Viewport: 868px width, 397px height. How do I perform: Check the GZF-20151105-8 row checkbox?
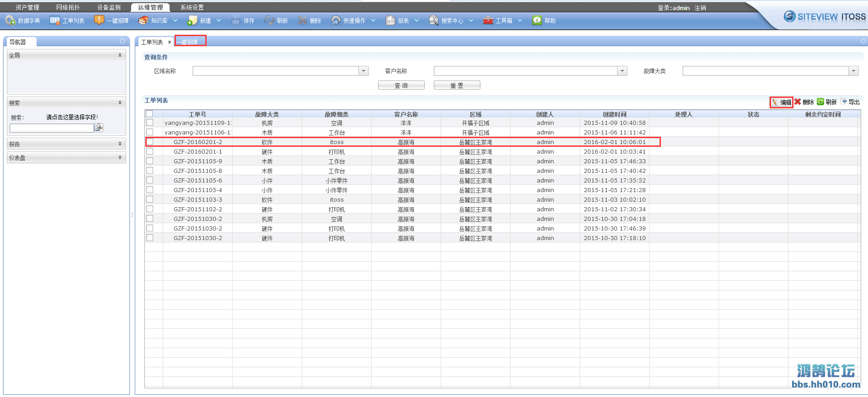tap(150, 171)
